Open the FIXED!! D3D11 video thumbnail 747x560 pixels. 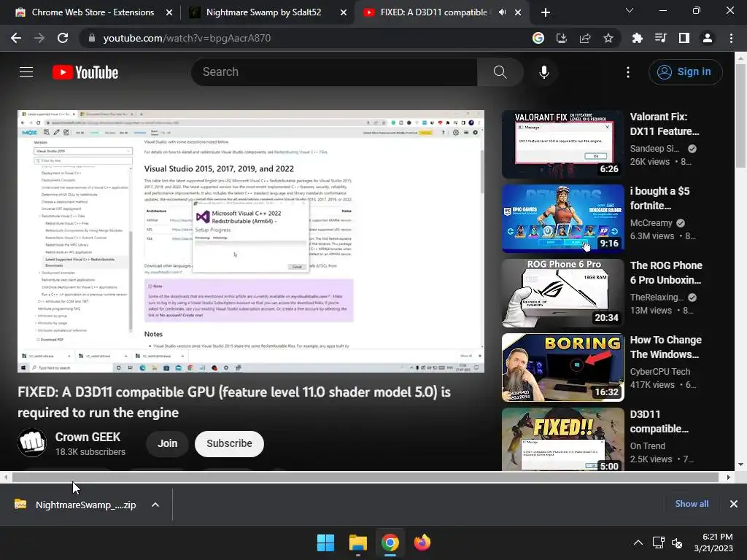click(562, 439)
